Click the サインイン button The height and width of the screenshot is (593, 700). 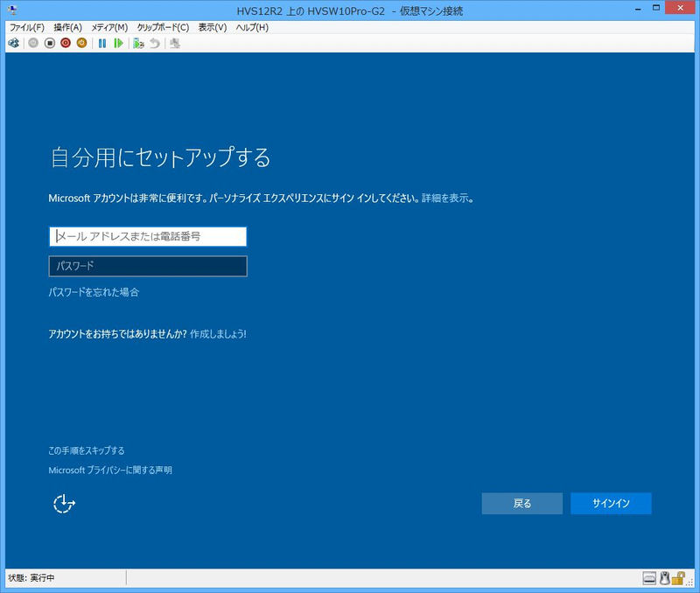611,503
